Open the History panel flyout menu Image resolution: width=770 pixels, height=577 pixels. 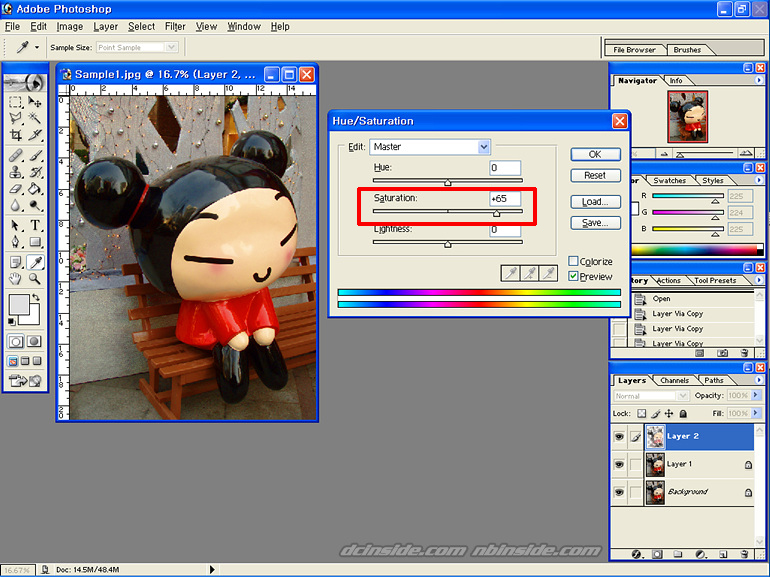[x=759, y=280]
